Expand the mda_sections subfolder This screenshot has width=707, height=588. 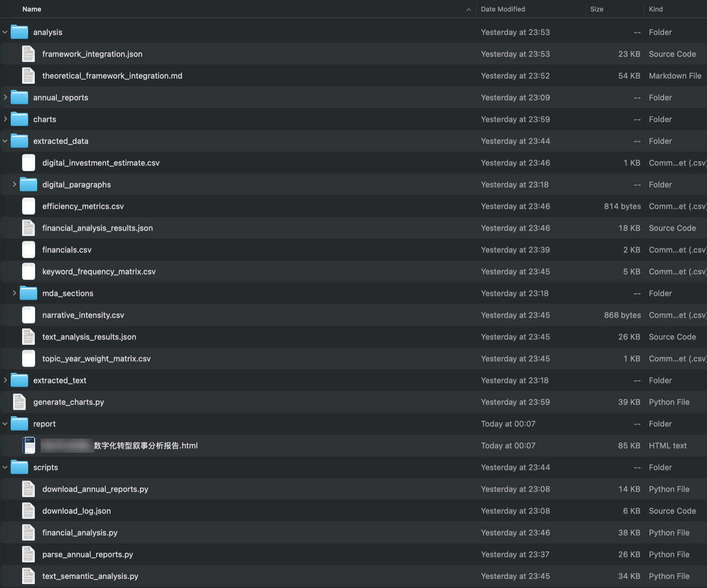[14, 293]
